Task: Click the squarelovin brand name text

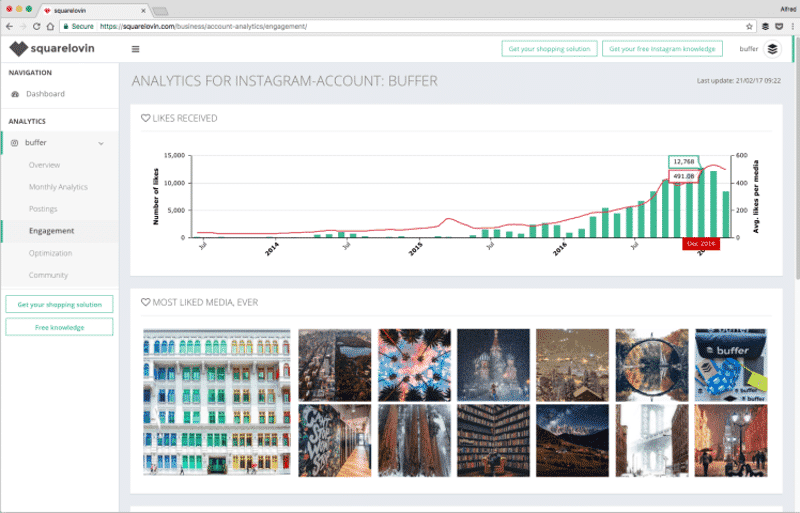Action: (62, 48)
